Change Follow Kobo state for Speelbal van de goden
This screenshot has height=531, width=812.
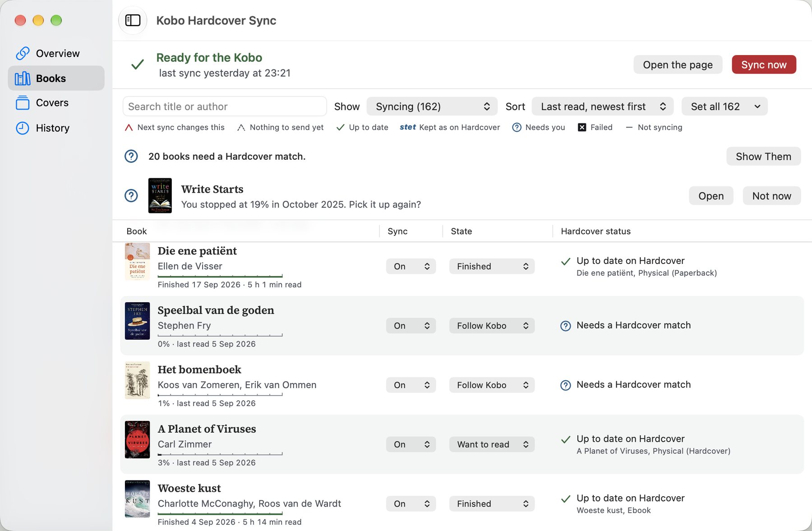tap(492, 326)
